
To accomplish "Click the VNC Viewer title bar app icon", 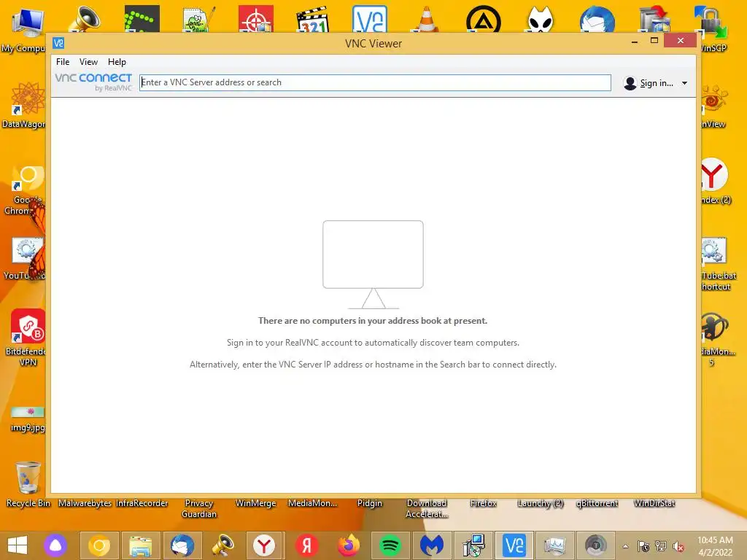I will [x=58, y=43].
